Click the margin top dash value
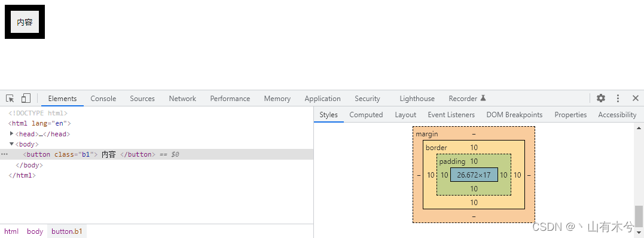 click(x=474, y=133)
